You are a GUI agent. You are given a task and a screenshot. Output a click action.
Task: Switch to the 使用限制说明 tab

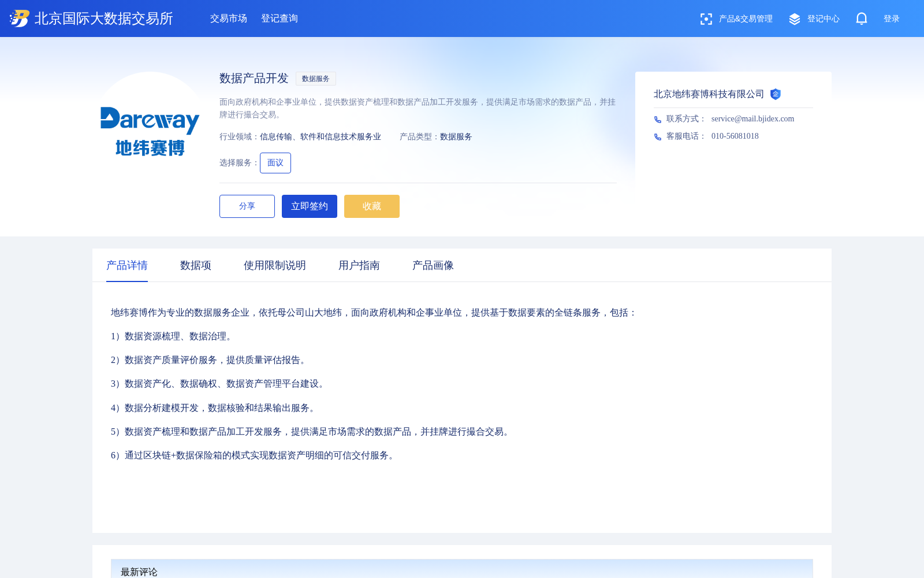click(275, 265)
